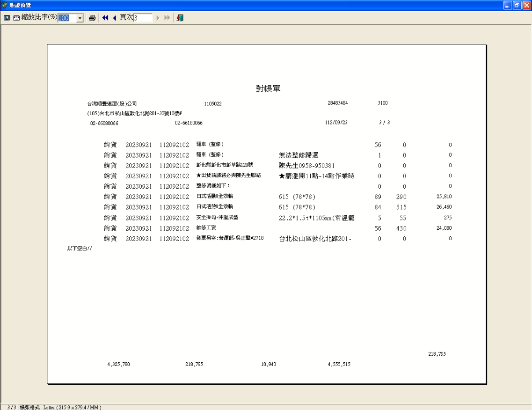Screen dimensions: 532x410
Task: Click the 對帳單 heading on the page
Action: point(268,89)
